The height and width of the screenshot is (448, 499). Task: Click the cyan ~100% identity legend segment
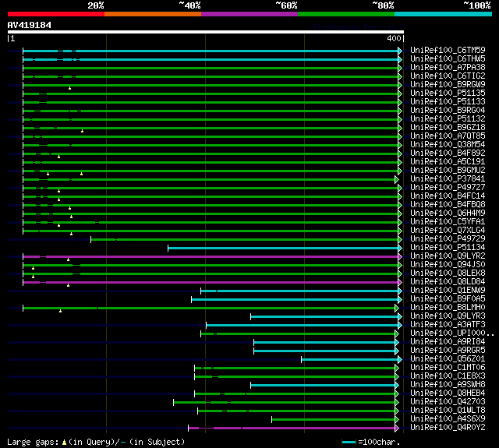coord(444,14)
